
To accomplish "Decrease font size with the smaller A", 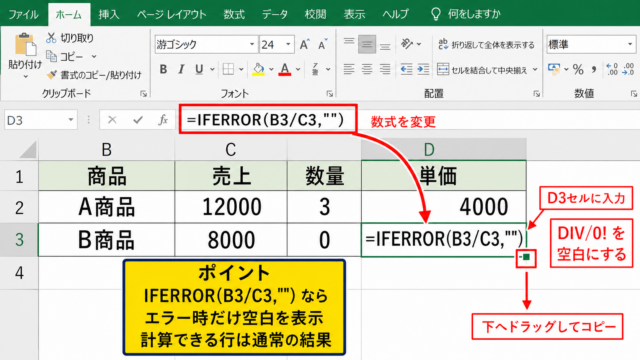I will pyautogui.click(x=322, y=44).
